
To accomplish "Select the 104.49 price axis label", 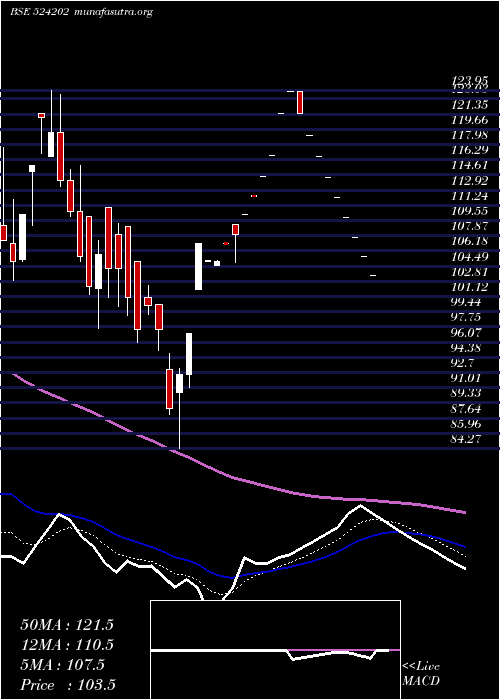I will click(x=470, y=256).
